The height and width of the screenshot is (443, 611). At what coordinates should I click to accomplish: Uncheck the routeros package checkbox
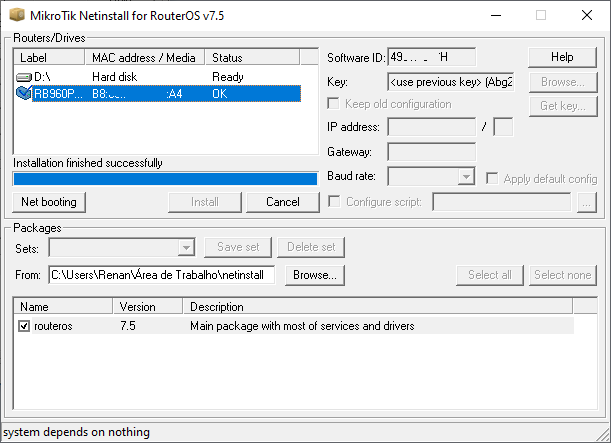(24, 326)
